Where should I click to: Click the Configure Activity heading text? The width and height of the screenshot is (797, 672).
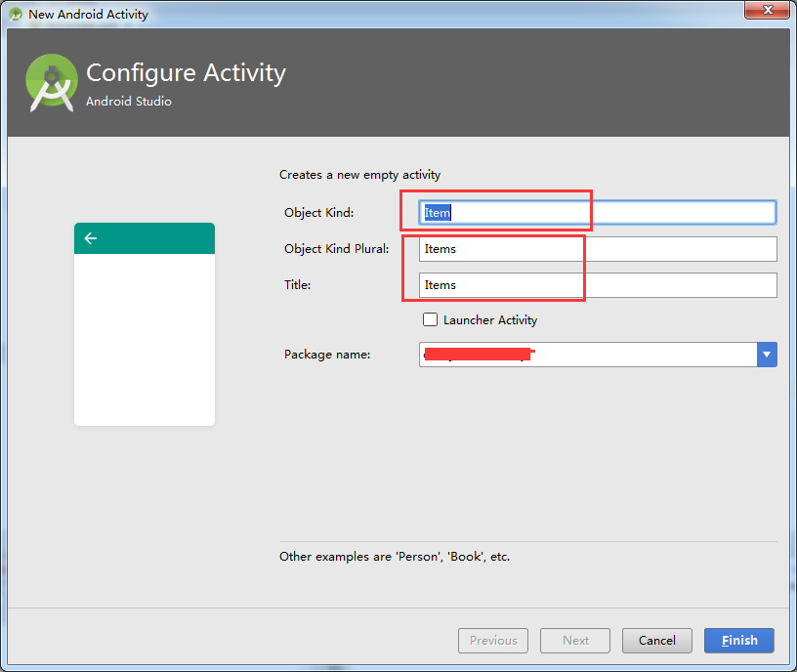[x=186, y=73]
